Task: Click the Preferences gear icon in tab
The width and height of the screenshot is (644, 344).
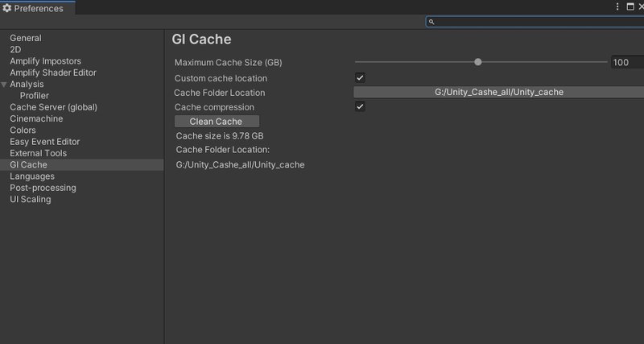Action: pos(7,8)
